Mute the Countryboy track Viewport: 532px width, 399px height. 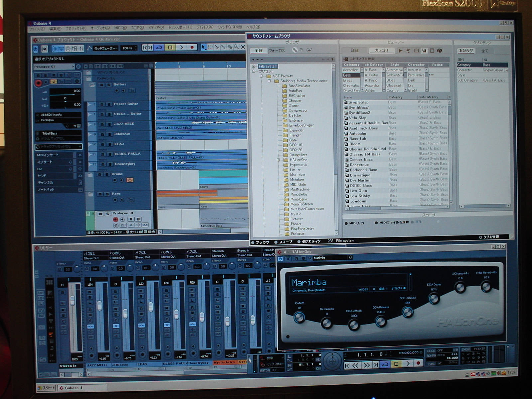coord(102,164)
